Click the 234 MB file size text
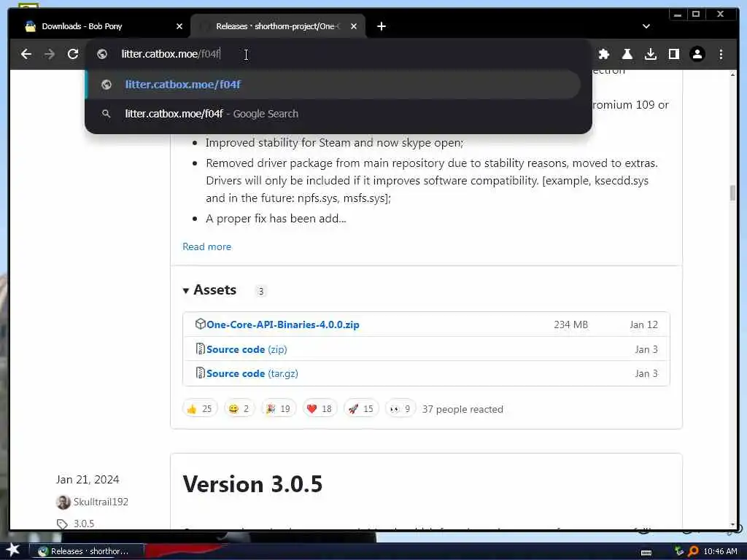This screenshot has height=560, width=747. 570,324
